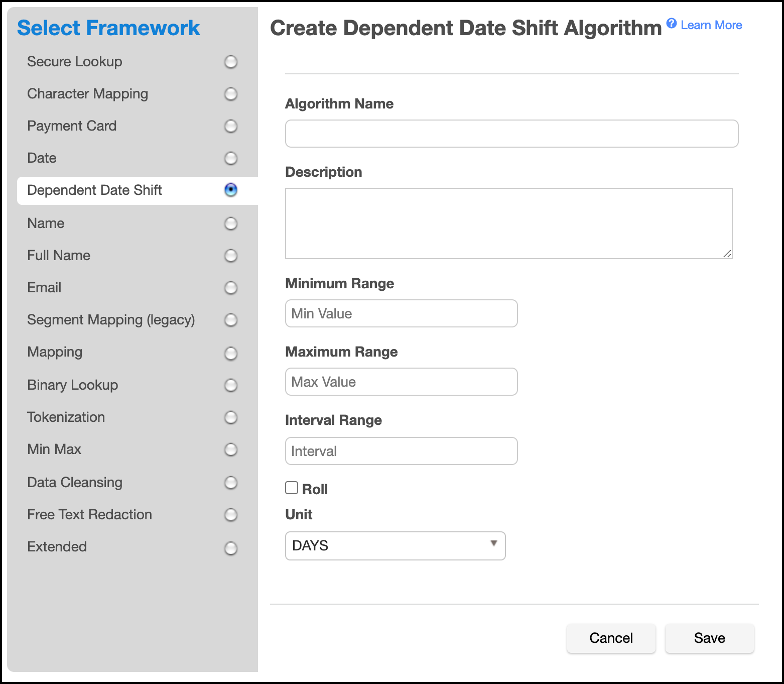Open the Learn More link
The height and width of the screenshot is (684, 784).
(x=711, y=25)
